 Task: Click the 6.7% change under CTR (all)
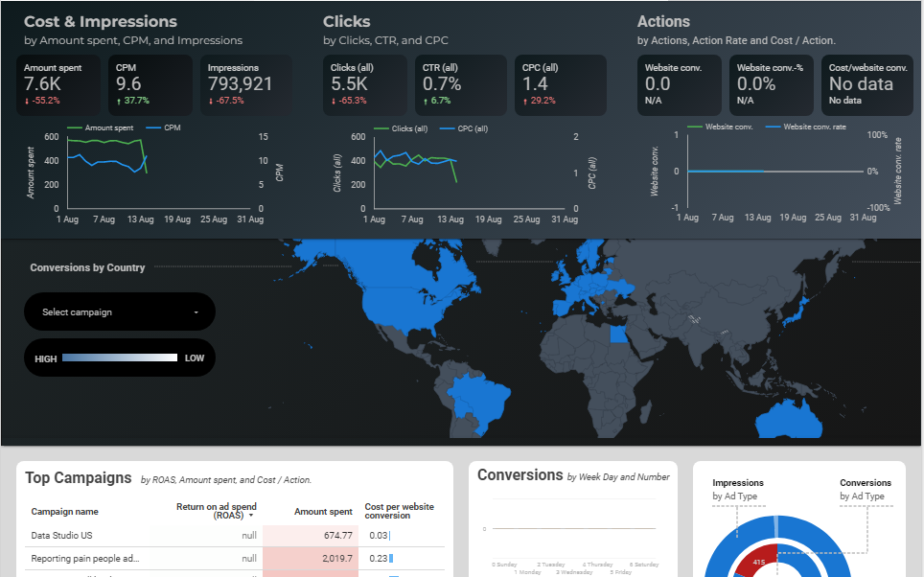437,101
